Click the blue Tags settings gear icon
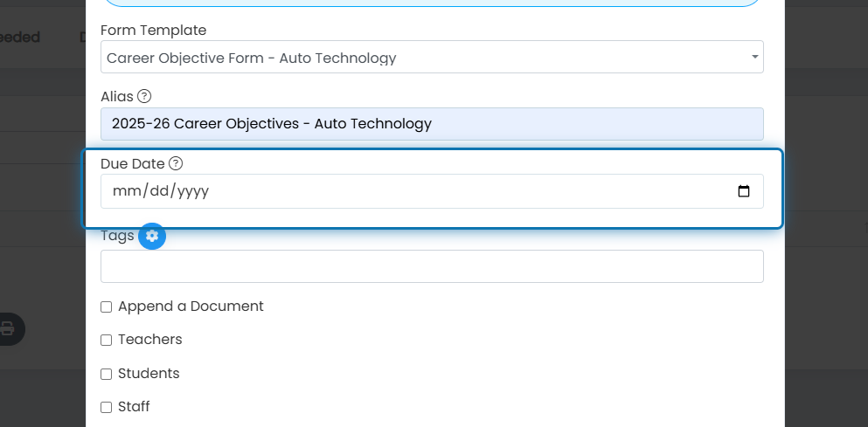868x427 pixels. click(152, 236)
